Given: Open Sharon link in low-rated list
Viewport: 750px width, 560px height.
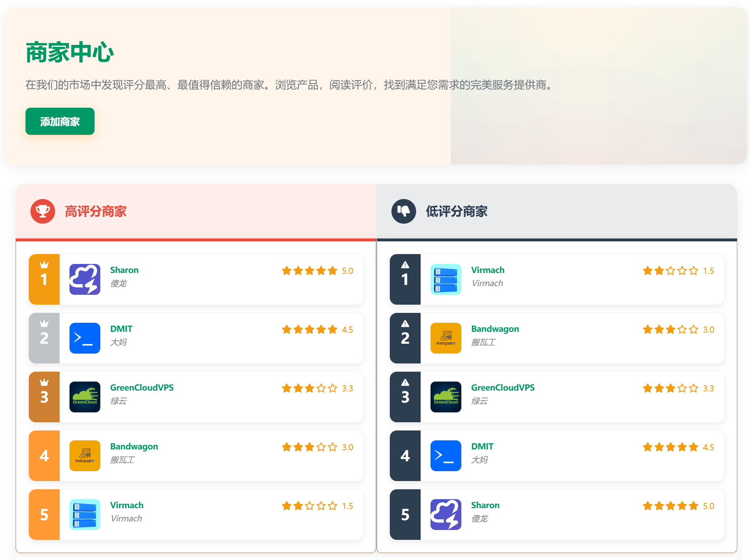Looking at the screenshot, I should pos(485,505).
